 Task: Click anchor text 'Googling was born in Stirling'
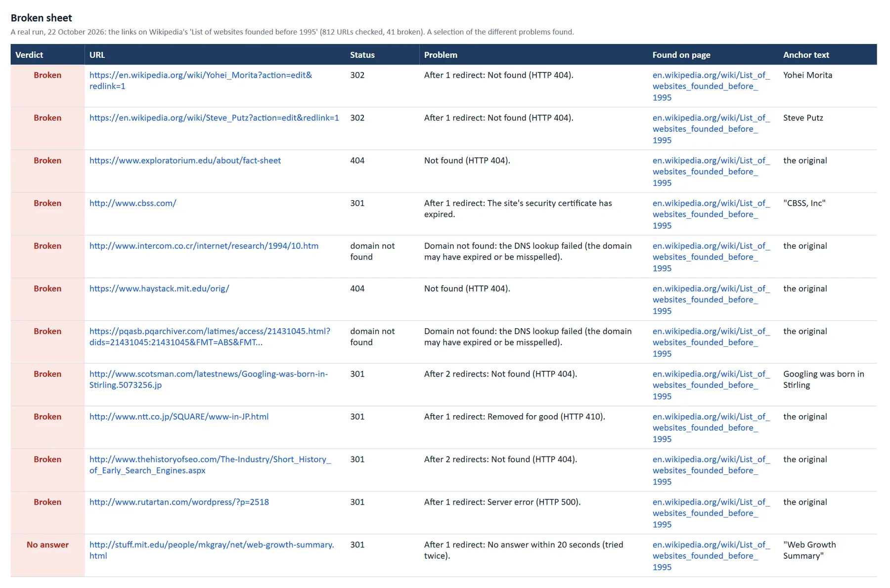pyautogui.click(x=824, y=379)
